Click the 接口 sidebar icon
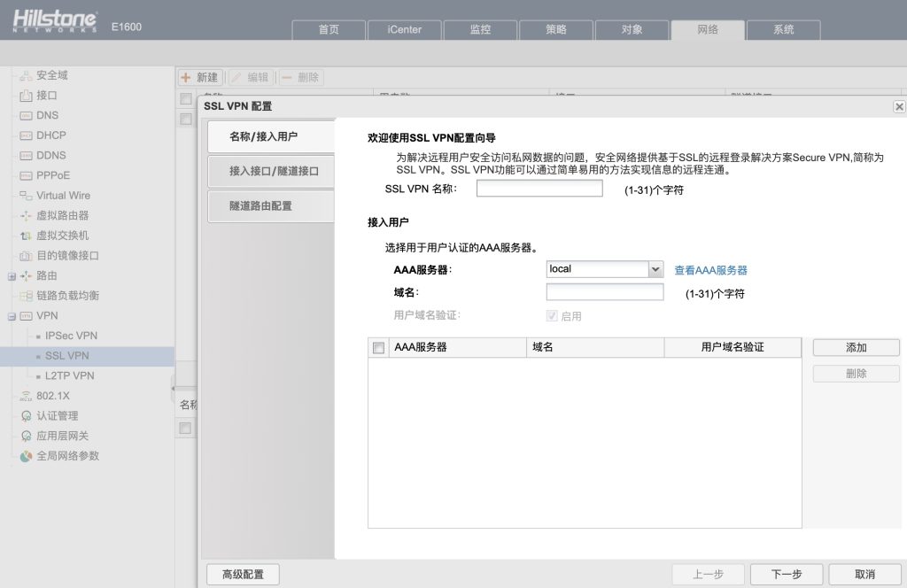 coord(26,96)
